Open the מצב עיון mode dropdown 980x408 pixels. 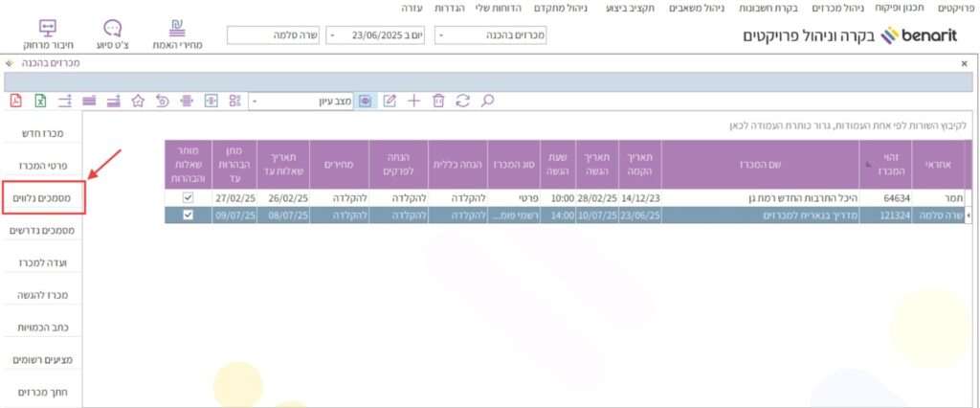(255, 100)
